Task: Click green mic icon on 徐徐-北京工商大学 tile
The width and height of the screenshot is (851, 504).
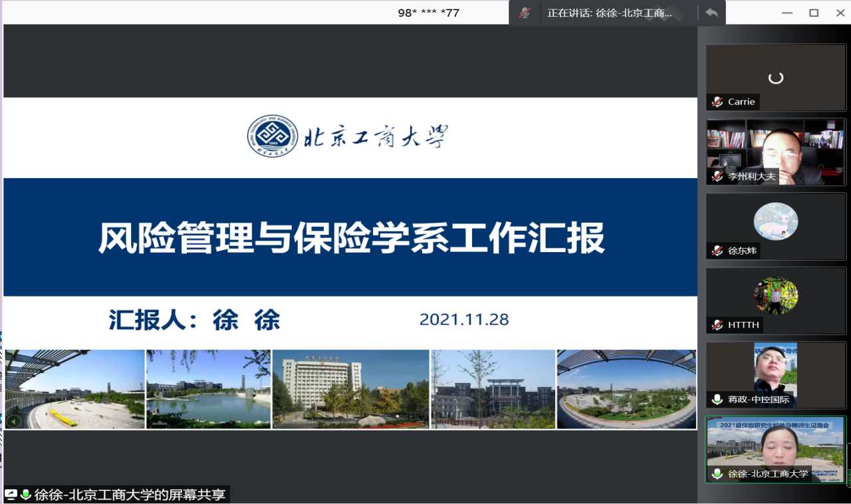Action: 717,474
